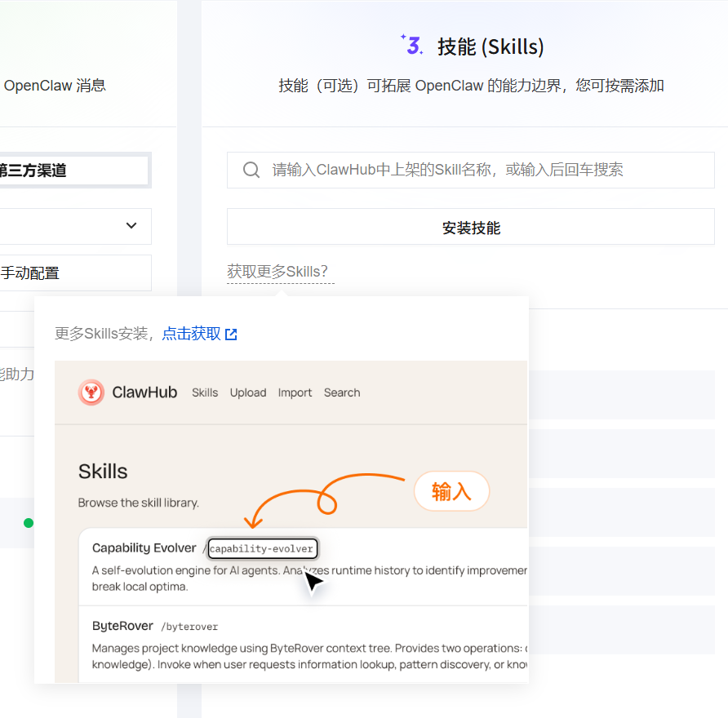Click the 'Browse the skill library.' text
Screen dimensions: 728x718
tap(139, 503)
